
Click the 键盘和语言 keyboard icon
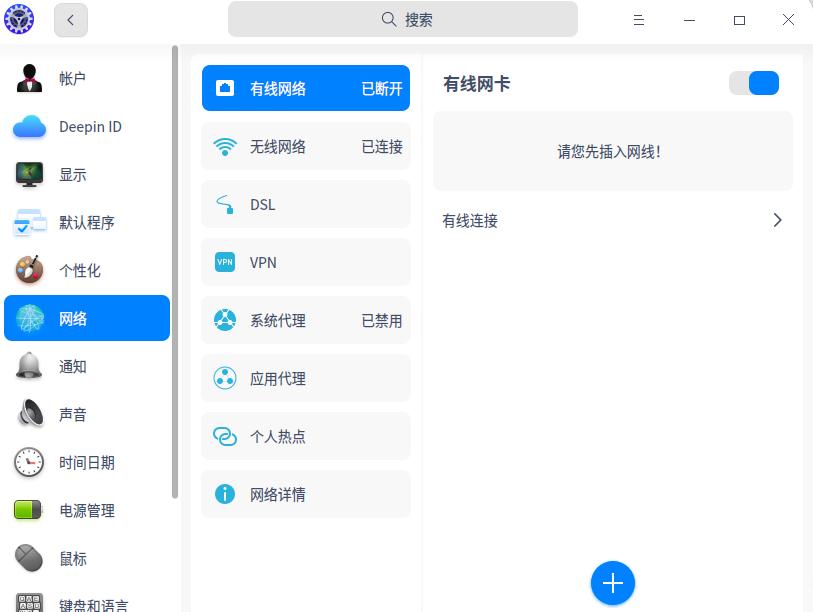coord(29,603)
